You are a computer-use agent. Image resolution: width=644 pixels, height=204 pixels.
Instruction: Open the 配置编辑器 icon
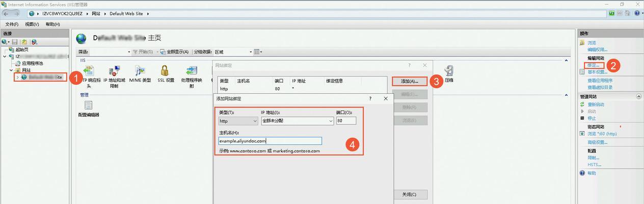(89, 106)
